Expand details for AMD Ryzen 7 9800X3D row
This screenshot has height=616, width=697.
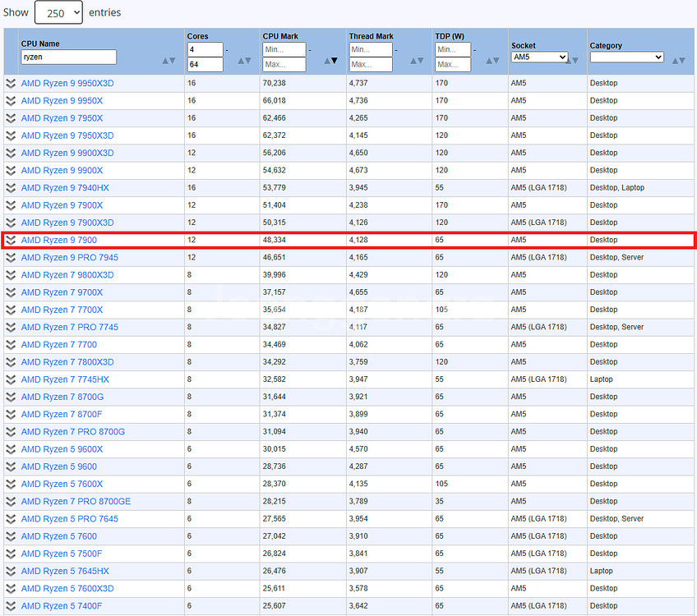click(x=11, y=275)
